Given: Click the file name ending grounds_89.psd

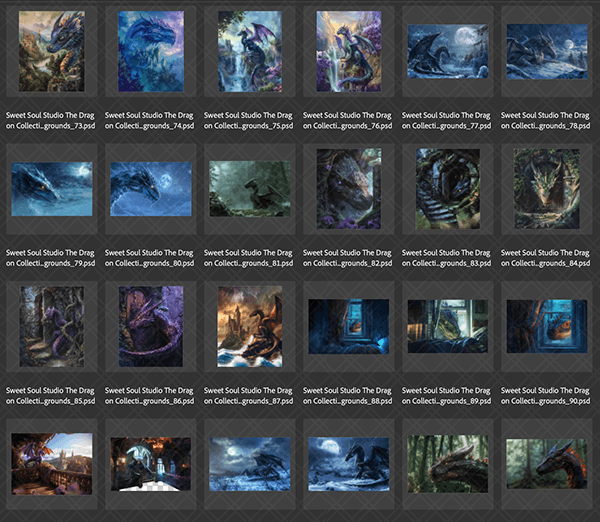Looking at the screenshot, I should click(447, 396).
